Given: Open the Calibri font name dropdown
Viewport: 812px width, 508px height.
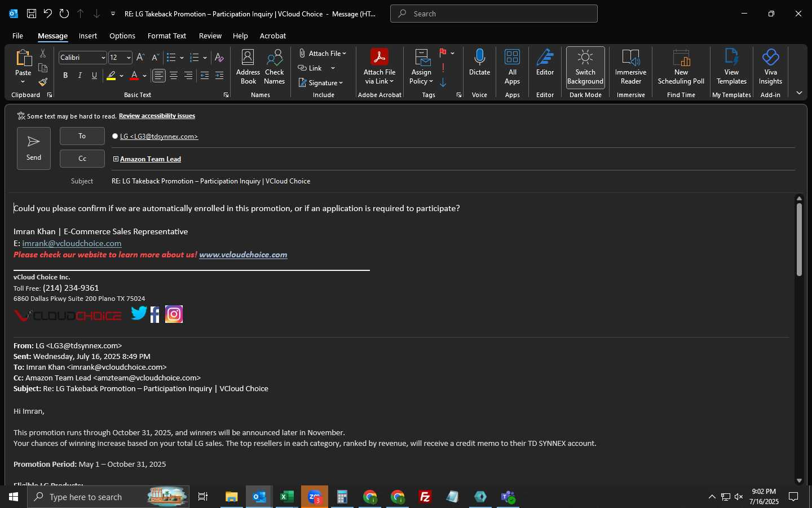Looking at the screenshot, I should [x=103, y=58].
